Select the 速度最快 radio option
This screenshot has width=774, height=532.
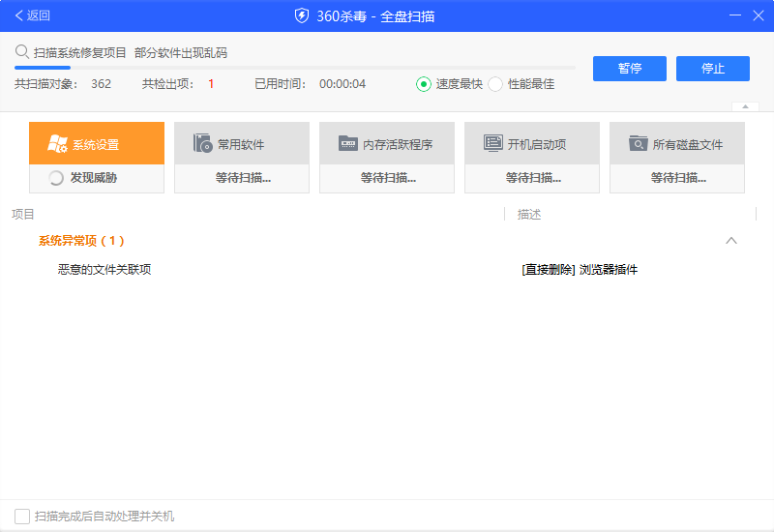tap(424, 84)
